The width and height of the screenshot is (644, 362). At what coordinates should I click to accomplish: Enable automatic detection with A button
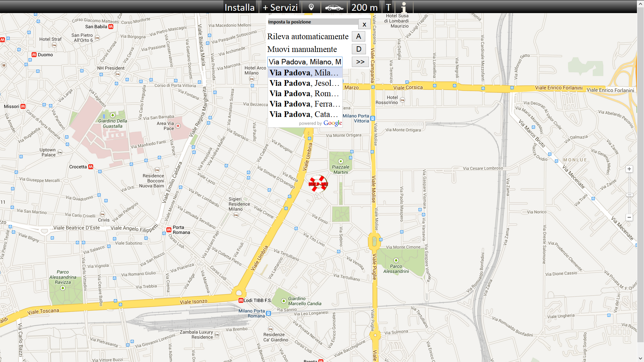[359, 37]
